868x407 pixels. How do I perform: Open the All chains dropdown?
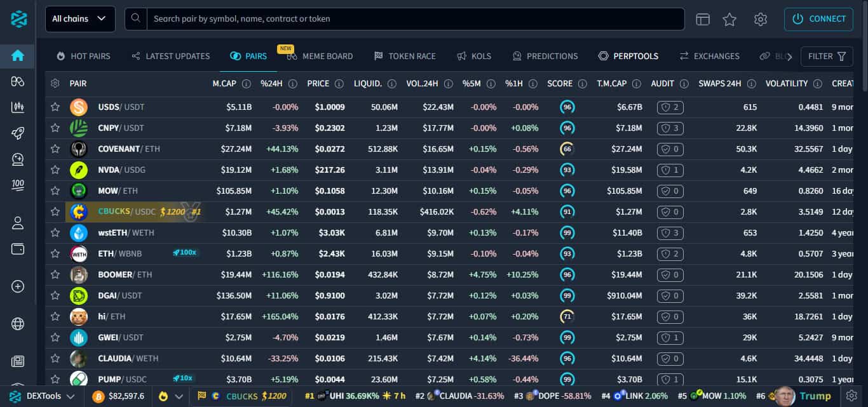tap(80, 19)
